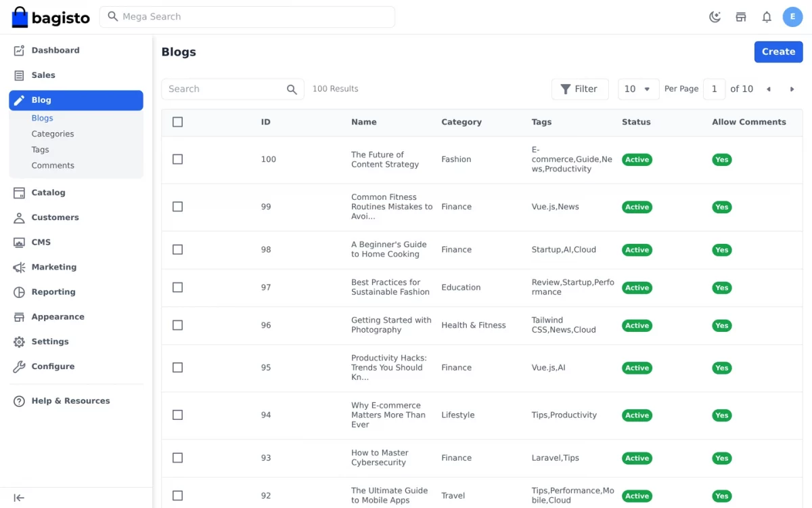Open the per page 10 dropdown

click(638, 89)
